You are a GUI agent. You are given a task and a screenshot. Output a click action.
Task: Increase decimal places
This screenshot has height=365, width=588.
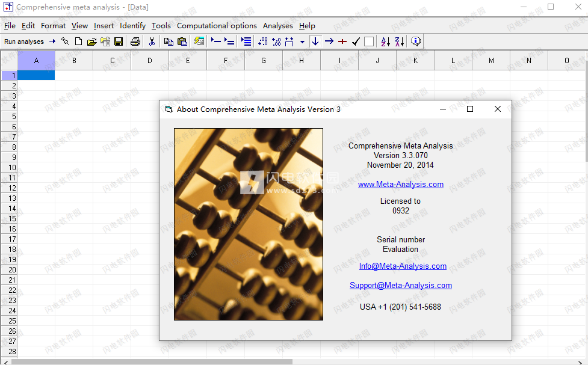point(263,41)
